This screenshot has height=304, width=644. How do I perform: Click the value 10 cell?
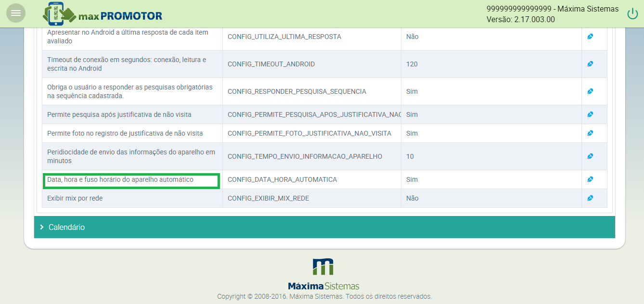pos(491,156)
